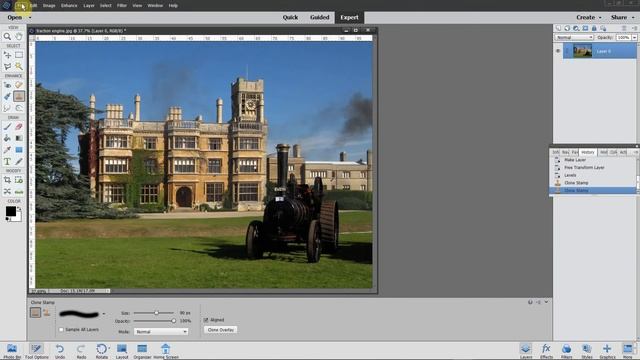Select the Hand tool
640x360 pixels.
point(19,37)
